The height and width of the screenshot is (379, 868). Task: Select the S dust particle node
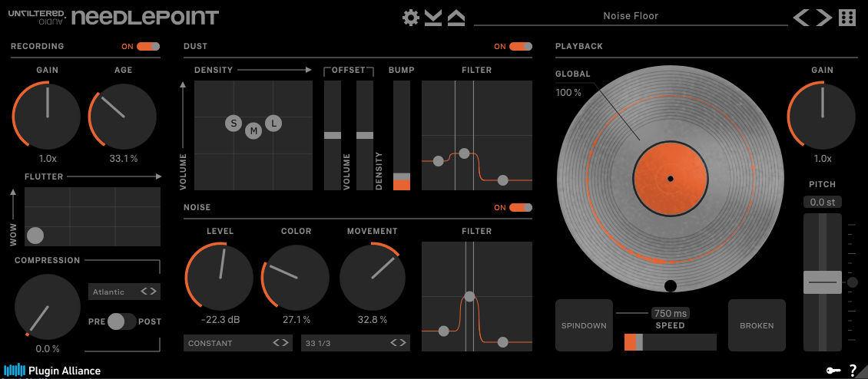tap(234, 124)
